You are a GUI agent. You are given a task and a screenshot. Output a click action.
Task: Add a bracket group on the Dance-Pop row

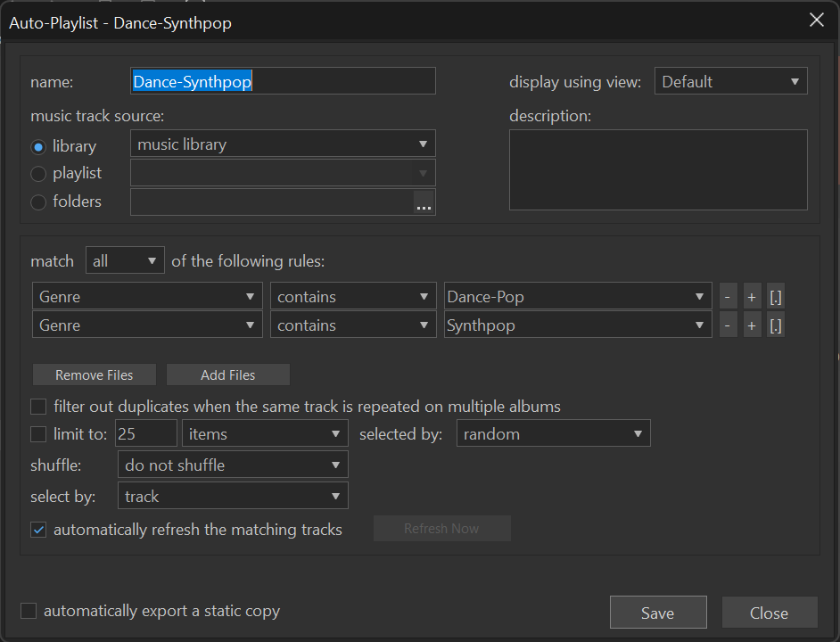click(x=775, y=297)
